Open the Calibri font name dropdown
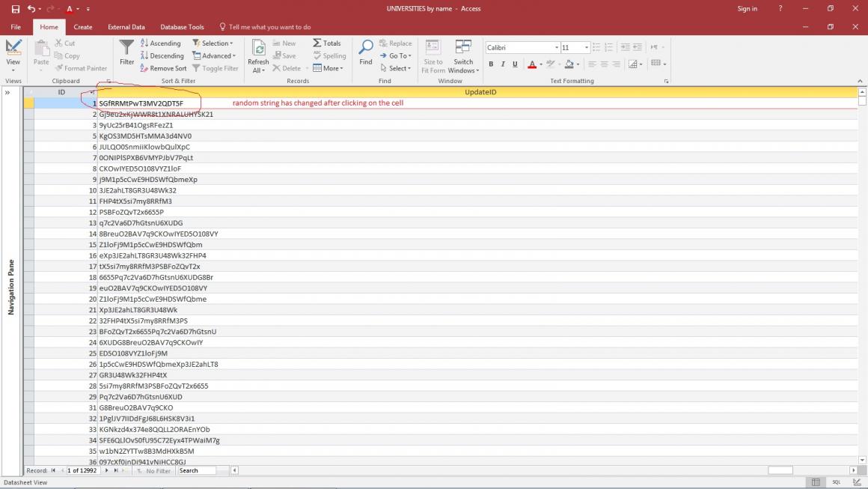The width and height of the screenshot is (868, 489). coord(556,48)
